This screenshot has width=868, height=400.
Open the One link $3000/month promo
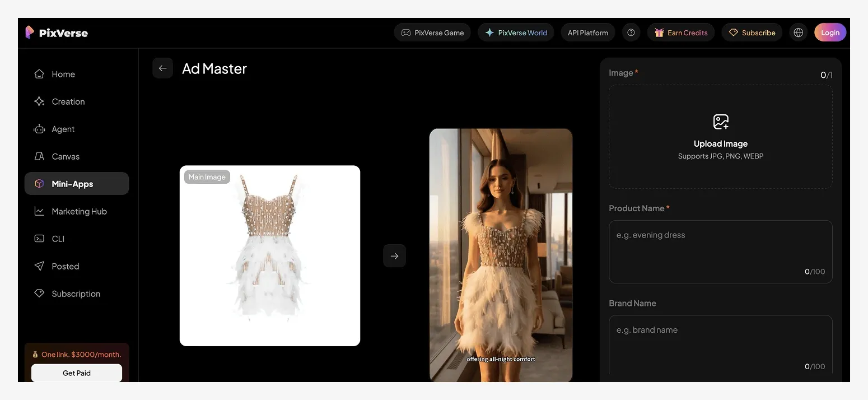[x=77, y=355]
